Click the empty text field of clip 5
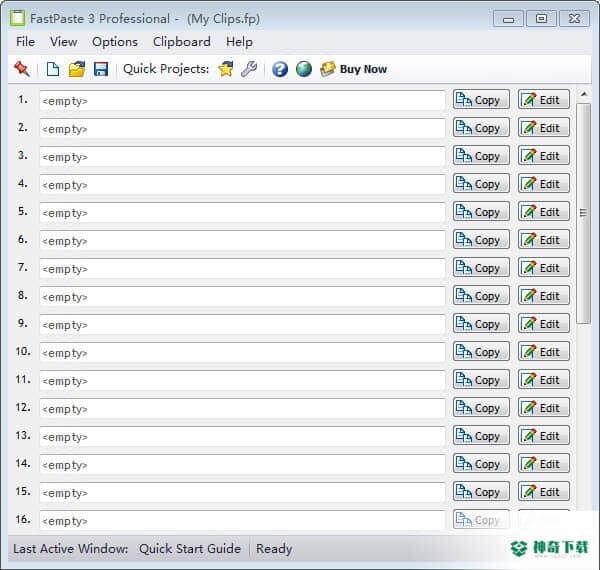Screen dimensions: 600x570 [242, 212]
